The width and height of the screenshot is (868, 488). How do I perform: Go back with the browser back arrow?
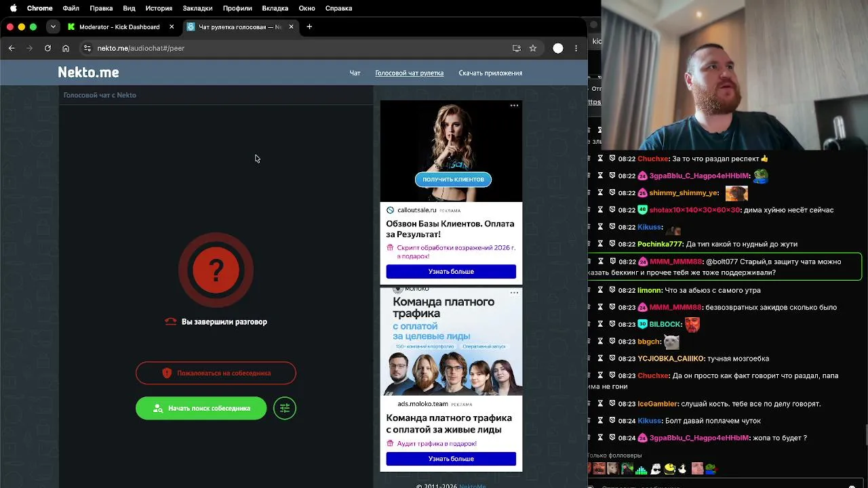click(12, 48)
